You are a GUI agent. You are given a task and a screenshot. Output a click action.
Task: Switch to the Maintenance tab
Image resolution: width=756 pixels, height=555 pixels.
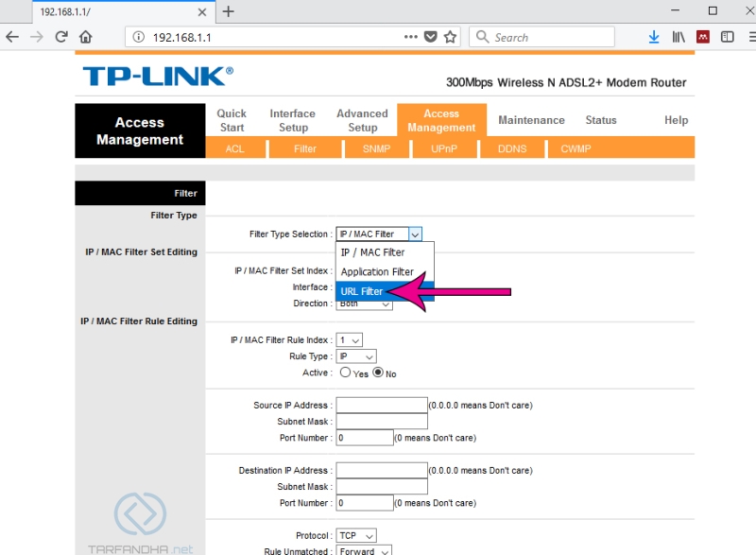(531, 120)
